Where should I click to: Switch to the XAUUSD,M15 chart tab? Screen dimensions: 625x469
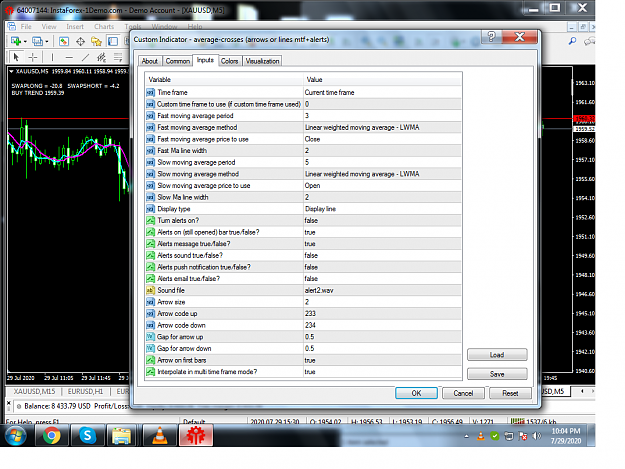point(34,392)
